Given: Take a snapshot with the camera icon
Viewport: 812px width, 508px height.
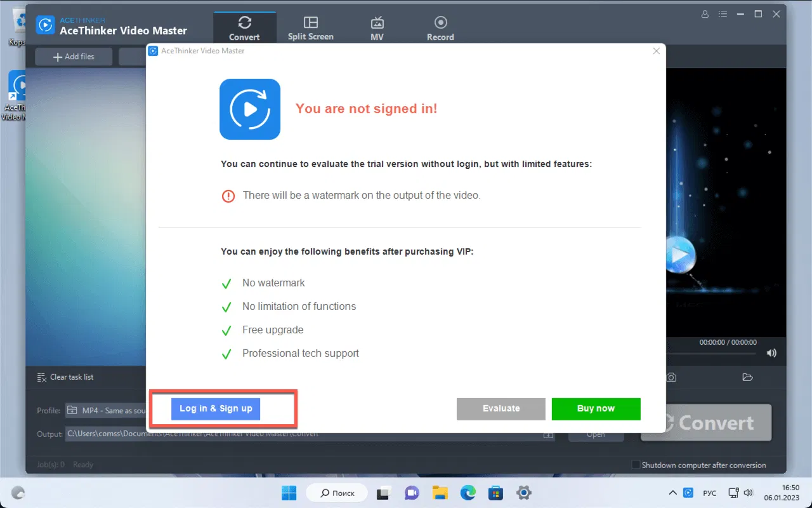Looking at the screenshot, I should point(671,377).
